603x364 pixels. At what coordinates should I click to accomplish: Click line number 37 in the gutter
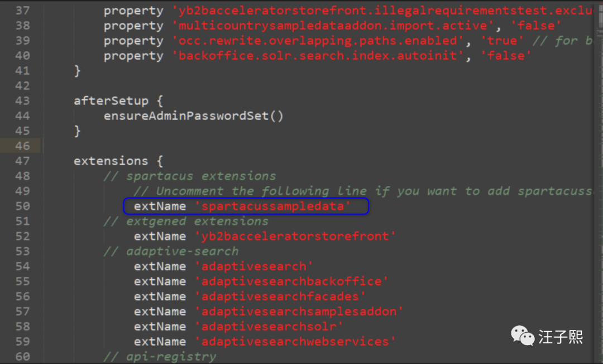pyautogui.click(x=22, y=11)
